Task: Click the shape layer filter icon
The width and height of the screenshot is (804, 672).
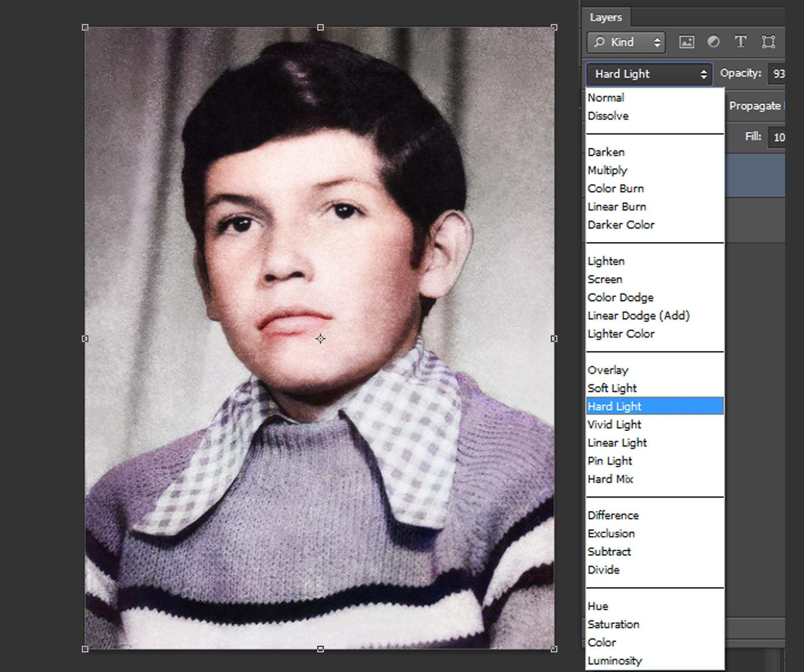Action: pos(768,42)
